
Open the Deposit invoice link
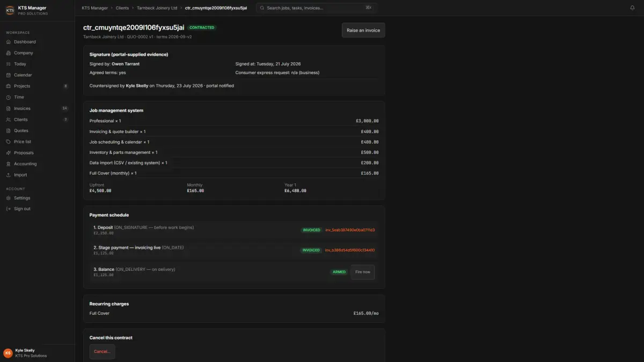click(350, 230)
